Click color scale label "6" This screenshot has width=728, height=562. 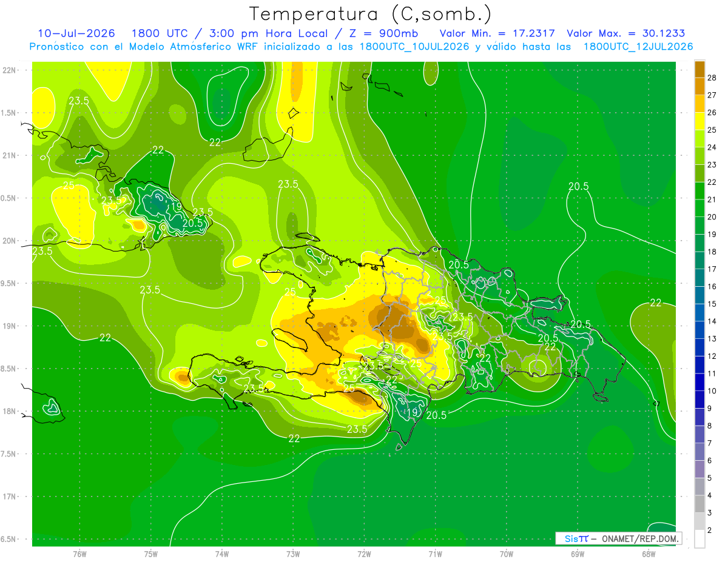tap(710, 461)
